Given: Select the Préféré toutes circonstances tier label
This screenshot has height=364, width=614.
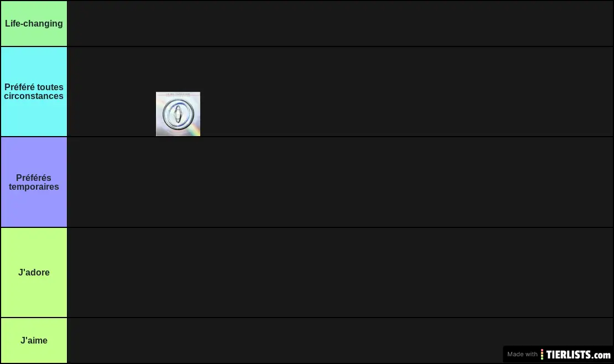Looking at the screenshot, I should coord(34,92).
